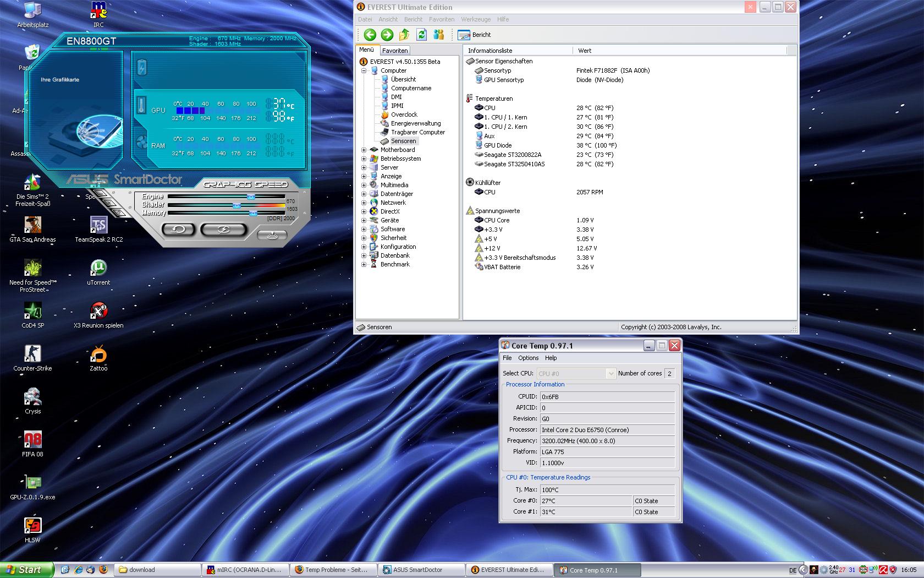Open the Werkzeuge menu in EVEREST
The image size is (924, 578).
(476, 19)
